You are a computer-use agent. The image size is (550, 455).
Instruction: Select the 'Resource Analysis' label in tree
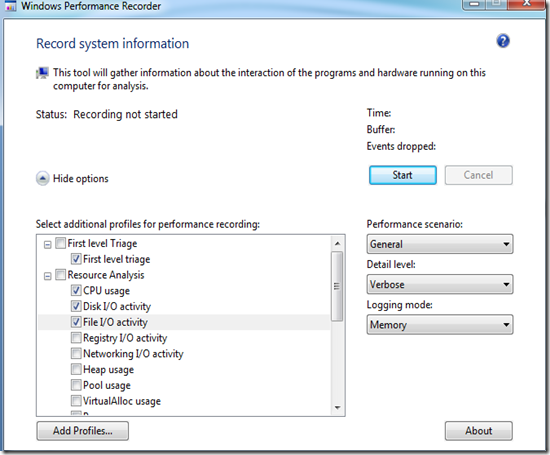[x=106, y=275]
